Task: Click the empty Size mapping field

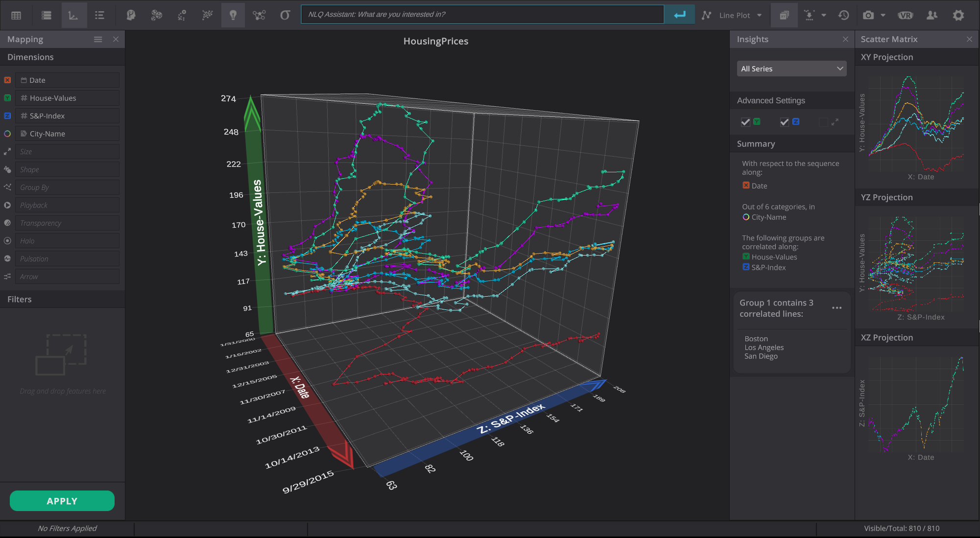Action: (x=67, y=152)
